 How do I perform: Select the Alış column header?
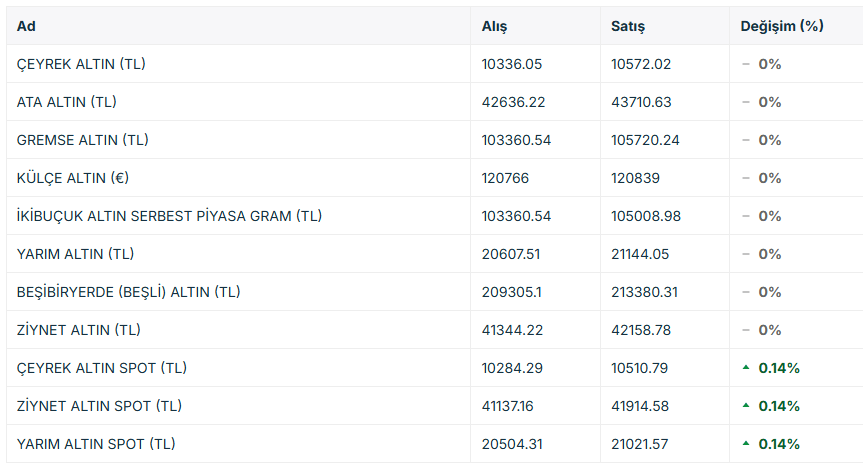pos(494,26)
